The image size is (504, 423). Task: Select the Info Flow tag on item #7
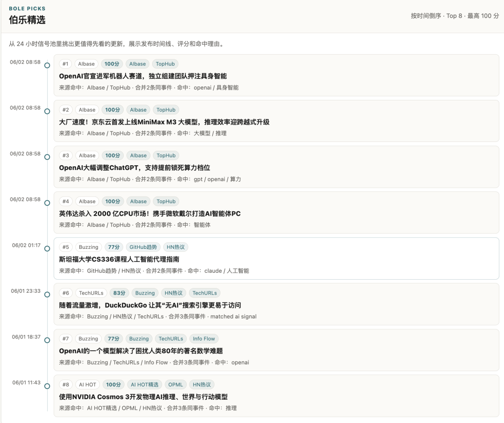[204, 338]
